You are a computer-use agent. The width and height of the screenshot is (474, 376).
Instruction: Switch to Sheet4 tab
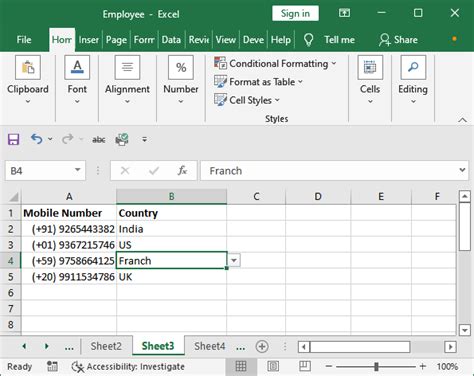point(210,346)
